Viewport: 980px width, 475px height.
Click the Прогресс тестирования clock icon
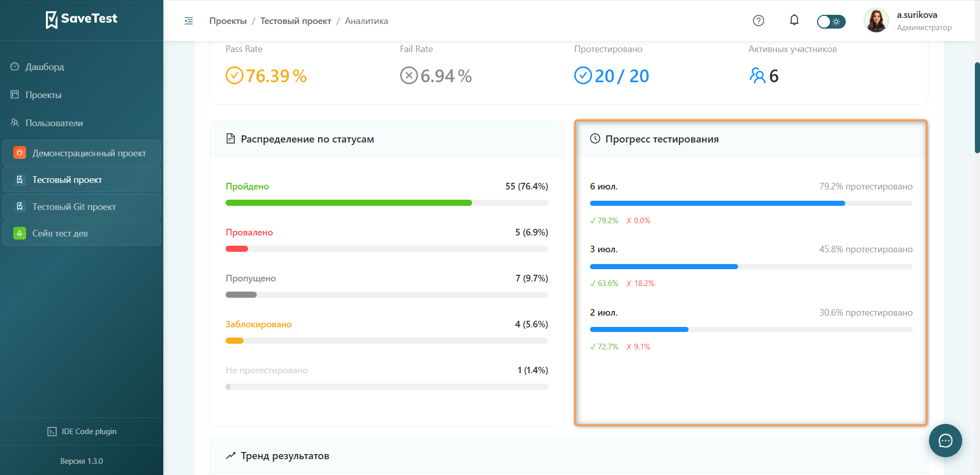tap(595, 138)
